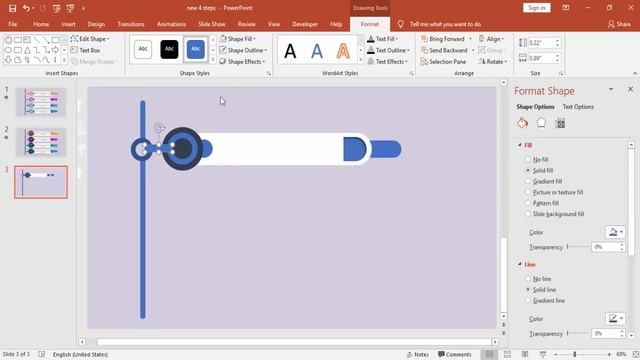Collapse the Fill section
Screen dimensions: 640x360
520,145
